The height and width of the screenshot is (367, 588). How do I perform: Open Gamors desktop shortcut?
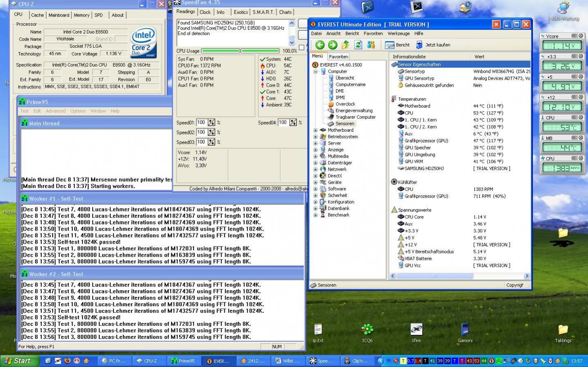tap(465, 333)
